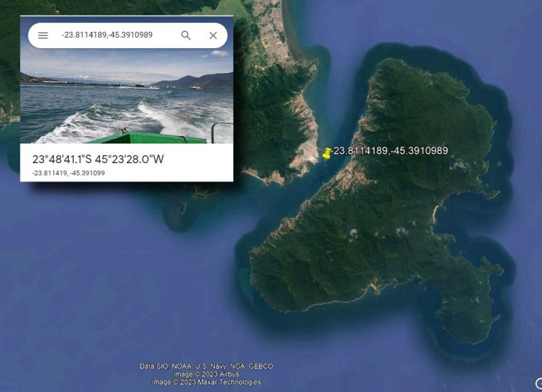Clear the search with the X icon
The width and height of the screenshot is (542, 392).
pyautogui.click(x=213, y=35)
